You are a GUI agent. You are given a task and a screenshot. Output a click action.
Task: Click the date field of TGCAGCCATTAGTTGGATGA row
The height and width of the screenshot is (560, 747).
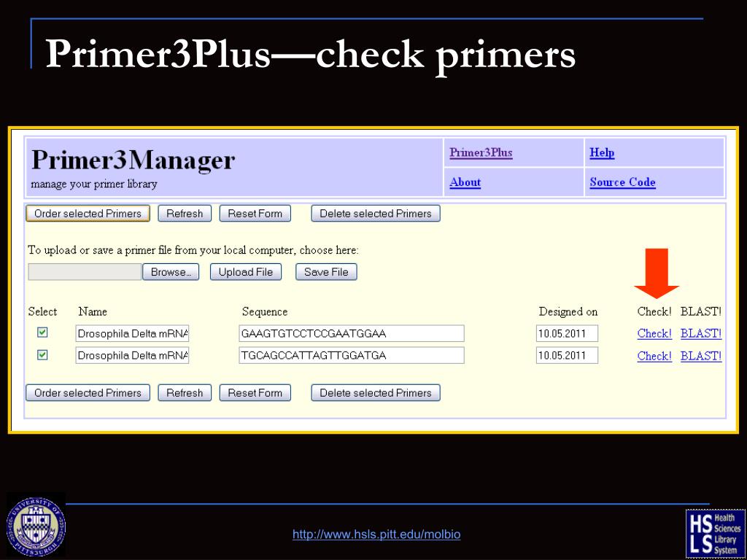[567, 355]
